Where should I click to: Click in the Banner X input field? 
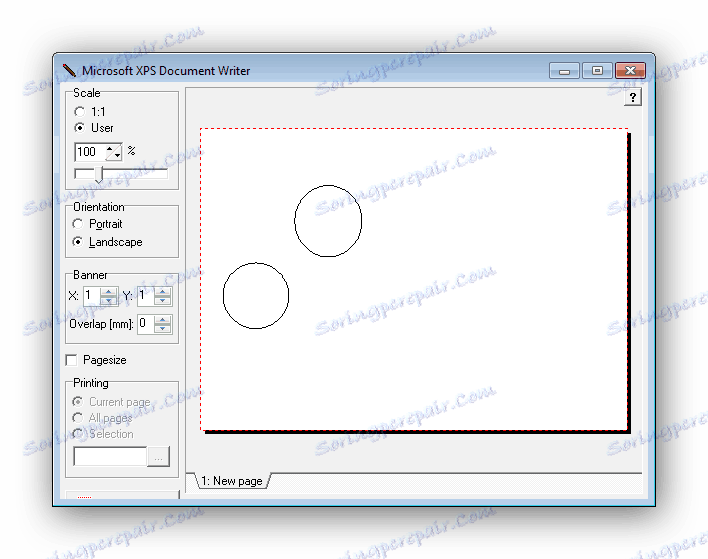(92, 296)
